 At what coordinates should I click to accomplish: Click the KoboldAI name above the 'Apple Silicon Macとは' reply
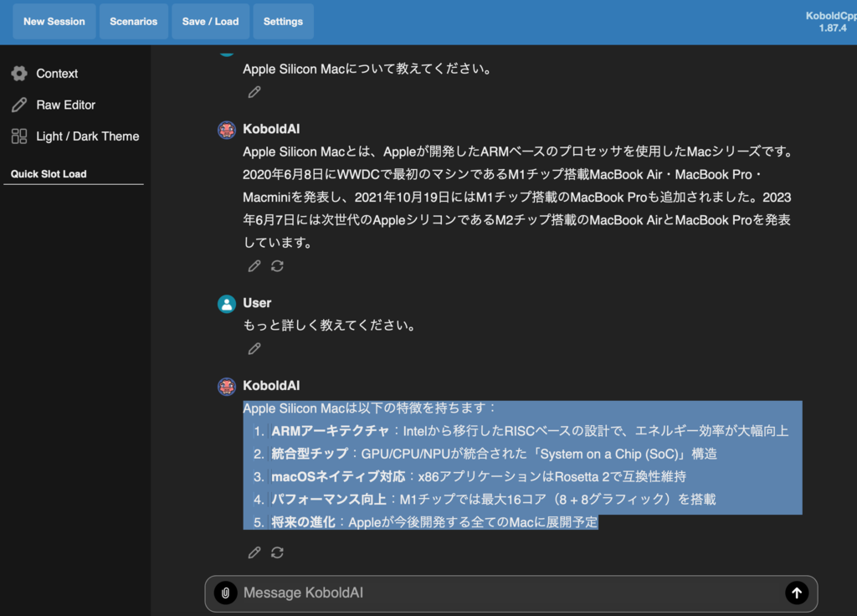pyautogui.click(x=271, y=129)
